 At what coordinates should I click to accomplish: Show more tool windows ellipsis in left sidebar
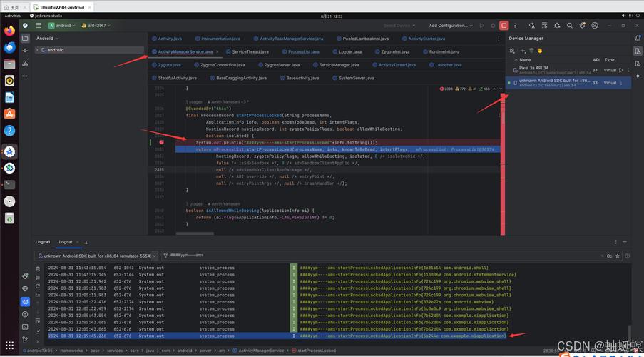(x=25, y=76)
